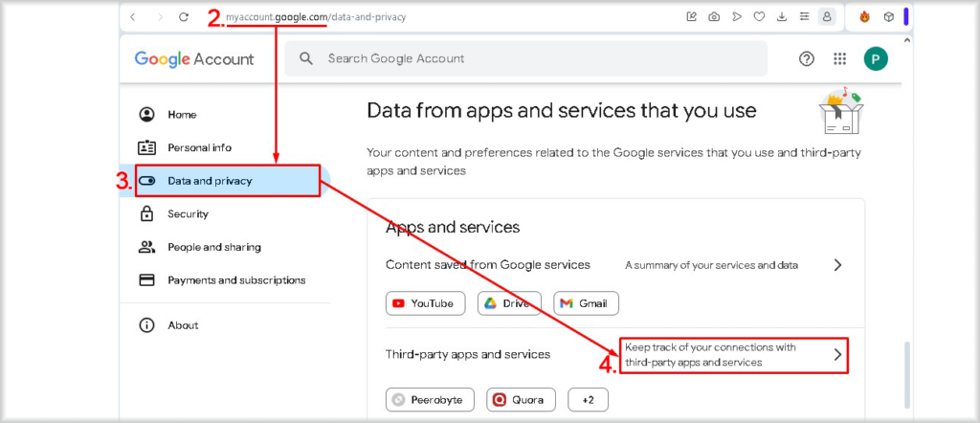Click the address bar URL

coord(316,17)
